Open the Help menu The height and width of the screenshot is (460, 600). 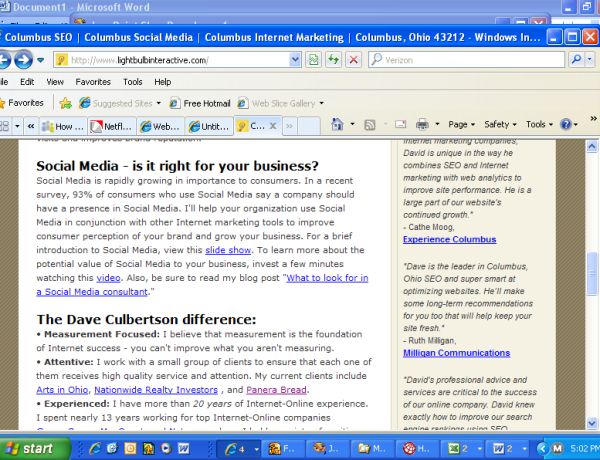[x=163, y=82]
